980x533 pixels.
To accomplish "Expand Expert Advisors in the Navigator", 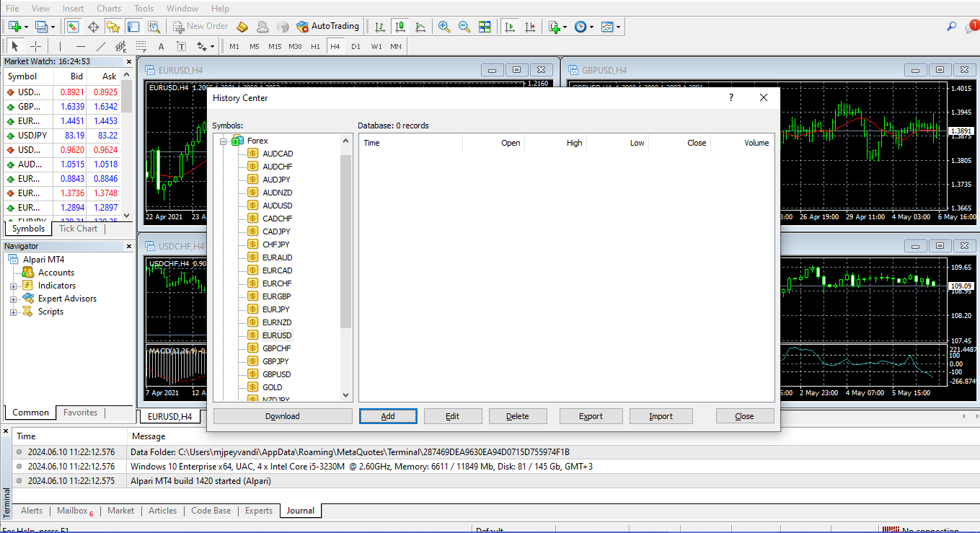I will [13, 299].
